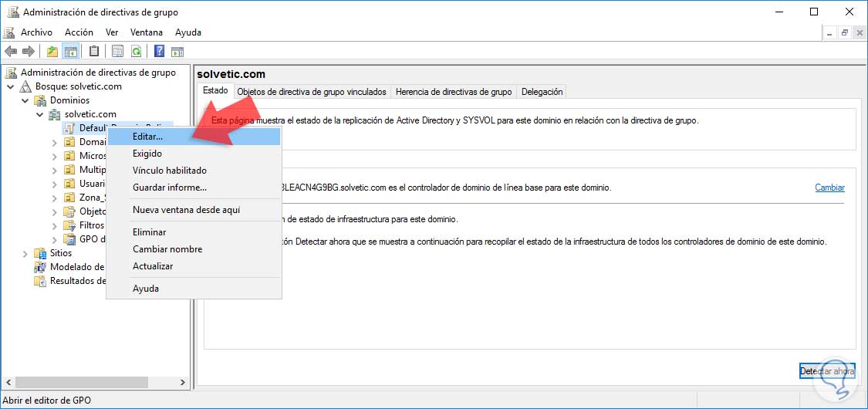Click the console icon beside Archivo menu
The width and height of the screenshot is (868, 409).
(10, 32)
